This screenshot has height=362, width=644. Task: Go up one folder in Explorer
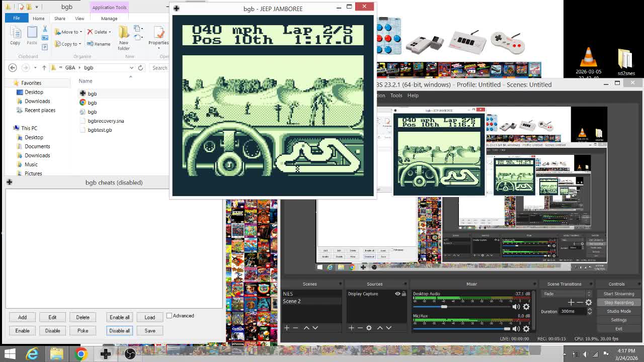point(44,68)
